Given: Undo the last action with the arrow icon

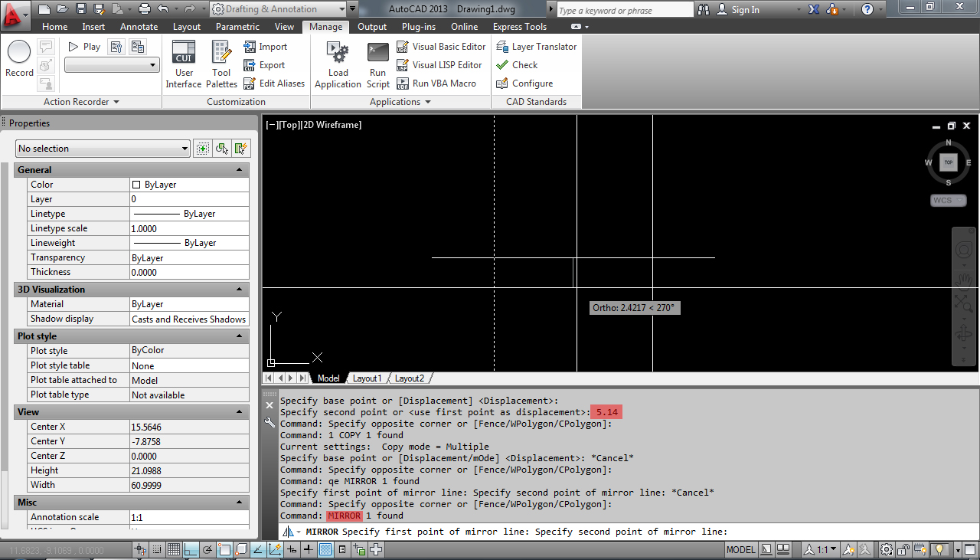Looking at the screenshot, I should coord(162,9).
